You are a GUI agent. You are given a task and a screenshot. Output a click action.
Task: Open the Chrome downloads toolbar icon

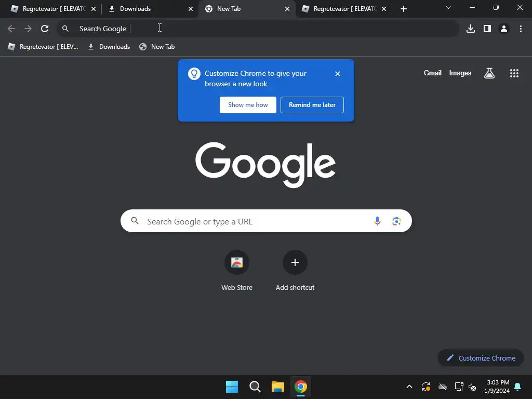pos(471,29)
